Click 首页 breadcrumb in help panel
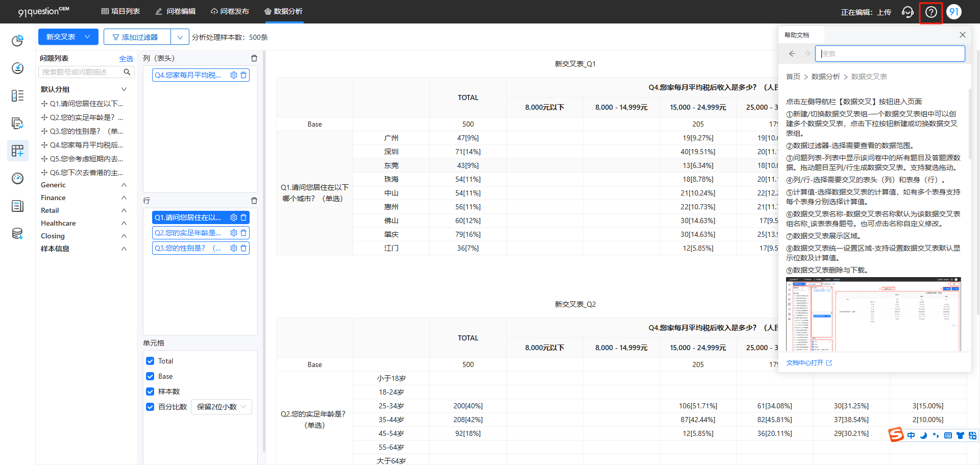980x465 pixels. coord(793,77)
